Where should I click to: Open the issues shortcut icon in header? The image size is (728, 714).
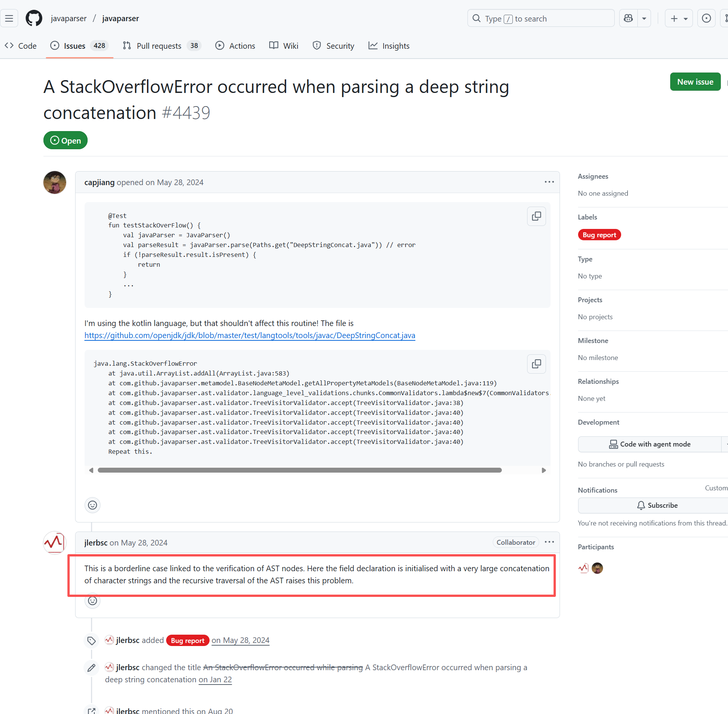(x=706, y=18)
